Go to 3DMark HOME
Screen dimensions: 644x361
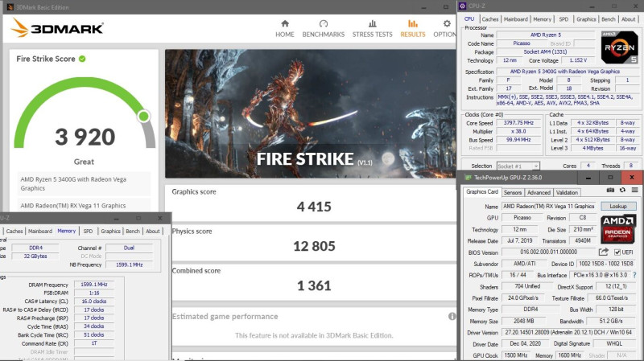point(285,29)
